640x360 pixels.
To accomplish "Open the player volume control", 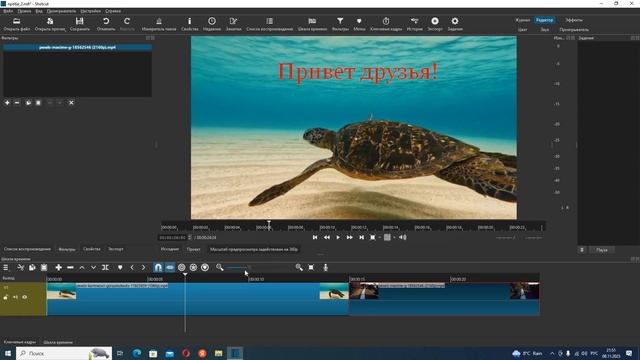I will pyautogui.click(x=402, y=237).
